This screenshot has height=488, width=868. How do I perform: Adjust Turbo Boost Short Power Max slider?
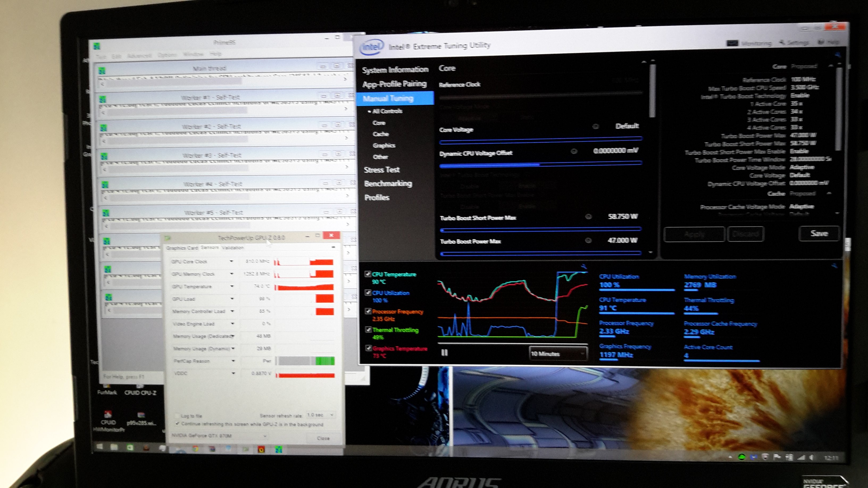[540, 230]
